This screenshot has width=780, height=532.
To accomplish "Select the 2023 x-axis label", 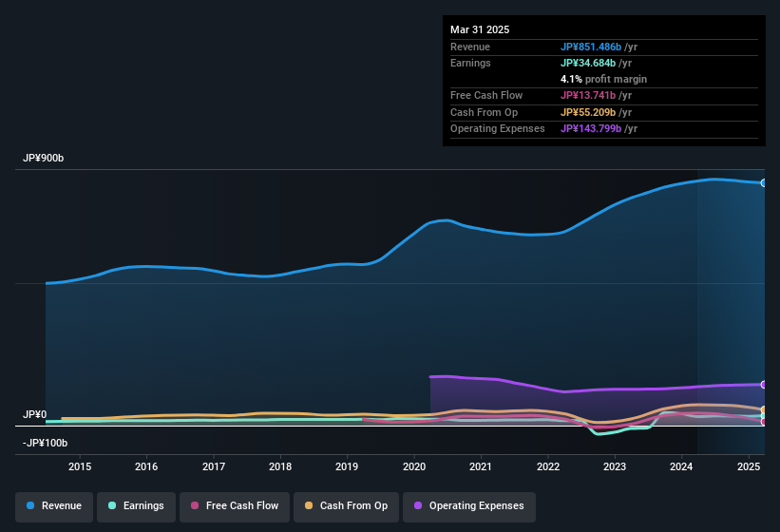I will tap(615, 466).
